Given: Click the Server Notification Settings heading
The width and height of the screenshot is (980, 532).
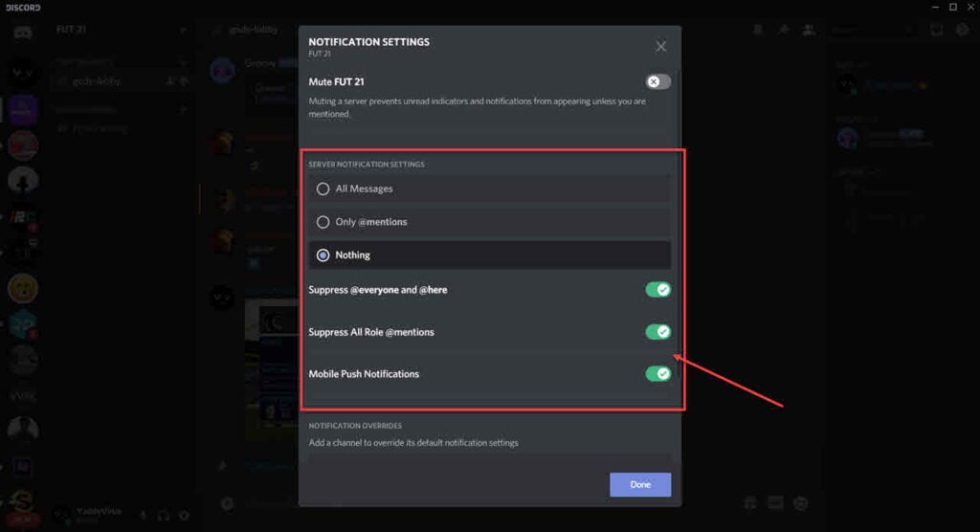Looking at the screenshot, I should click(367, 165).
